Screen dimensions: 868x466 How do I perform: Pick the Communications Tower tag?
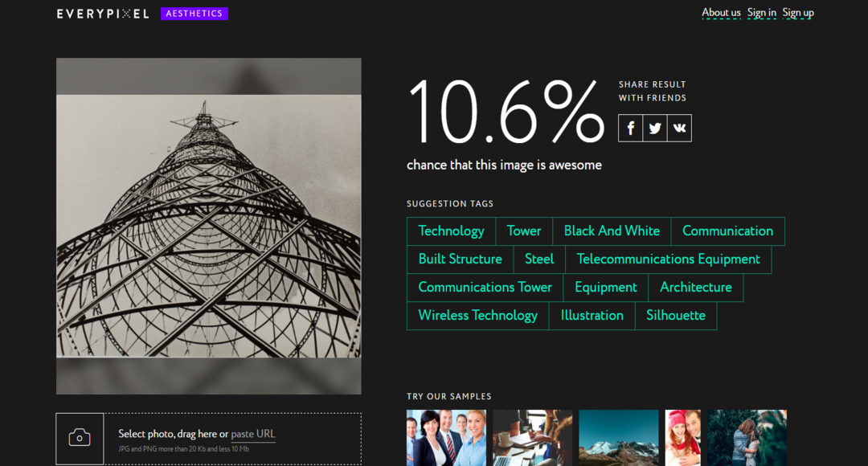click(x=485, y=288)
